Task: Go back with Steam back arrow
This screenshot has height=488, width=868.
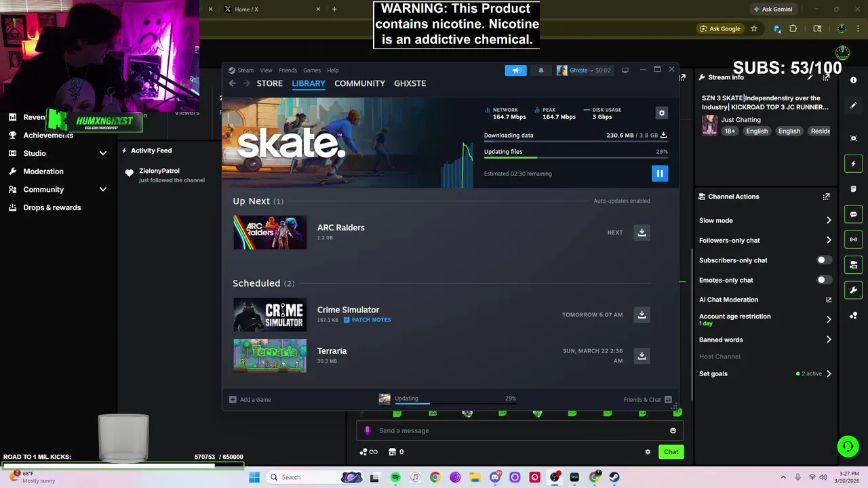Action: tap(233, 83)
